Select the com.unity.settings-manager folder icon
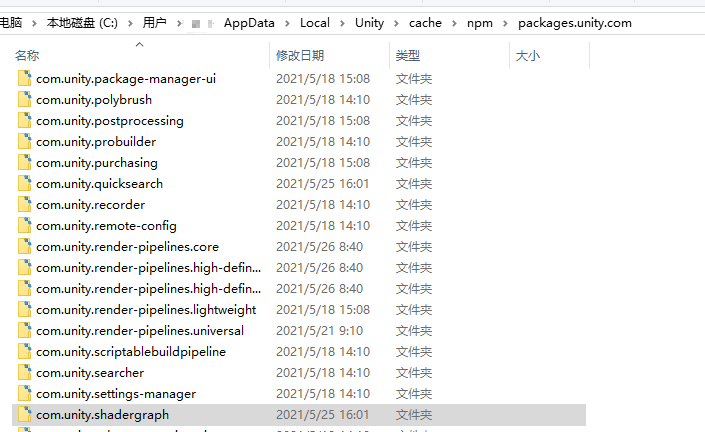The height and width of the screenshot is (432, 705). coord(25,393)
